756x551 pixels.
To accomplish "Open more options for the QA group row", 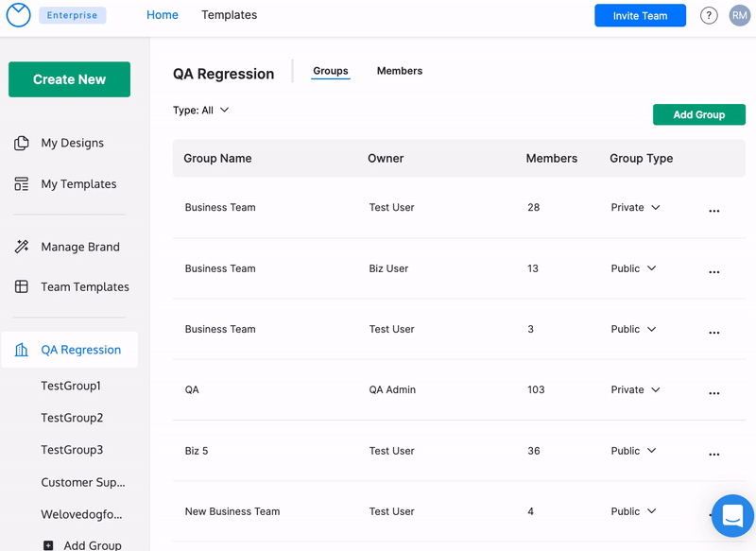I will [x=713, y=393].
